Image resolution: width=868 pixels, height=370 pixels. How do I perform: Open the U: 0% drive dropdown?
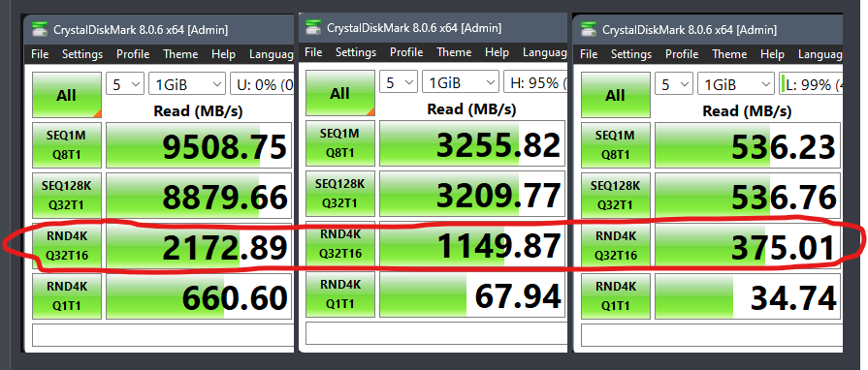point(262,84)
